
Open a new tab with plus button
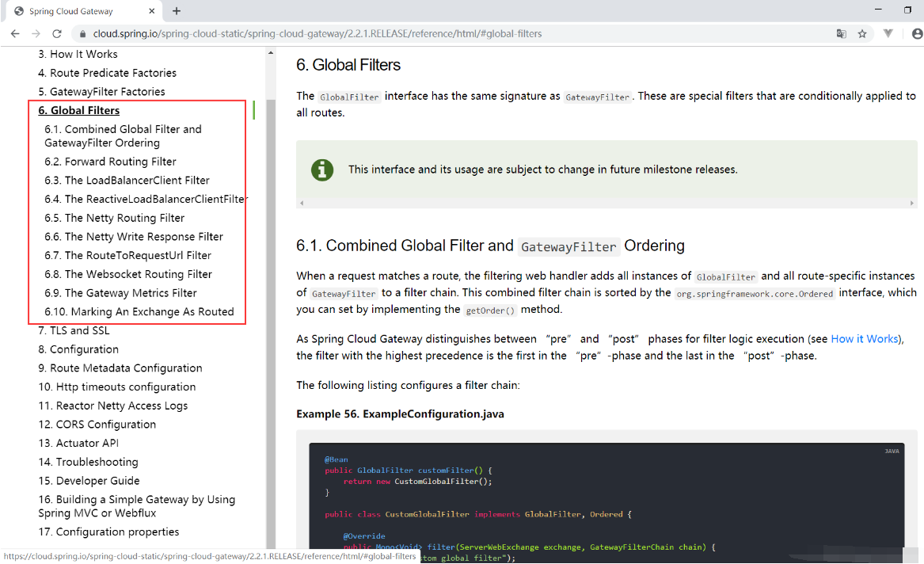[177, 11]
